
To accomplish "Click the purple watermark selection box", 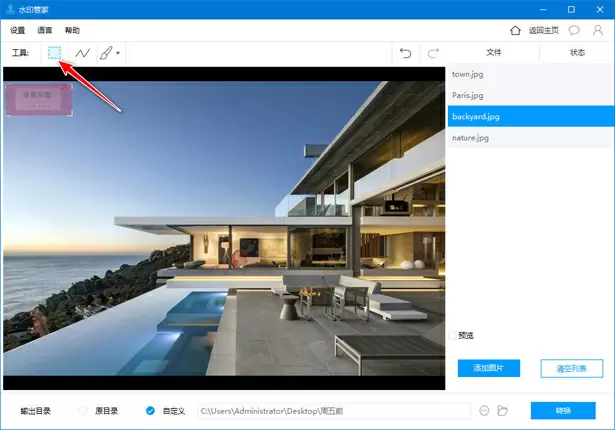I will click(x=39, y=100).
